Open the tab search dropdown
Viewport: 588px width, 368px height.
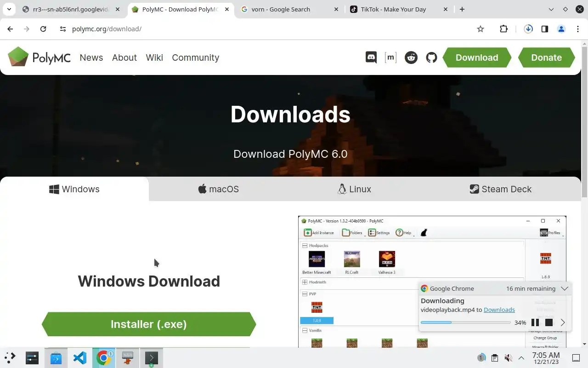9,9
